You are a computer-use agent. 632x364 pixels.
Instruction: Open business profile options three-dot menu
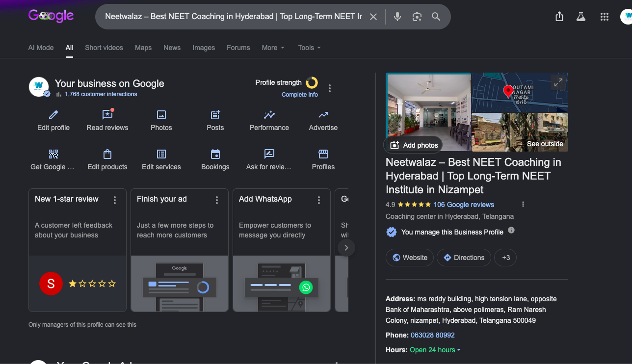point(330,88)
